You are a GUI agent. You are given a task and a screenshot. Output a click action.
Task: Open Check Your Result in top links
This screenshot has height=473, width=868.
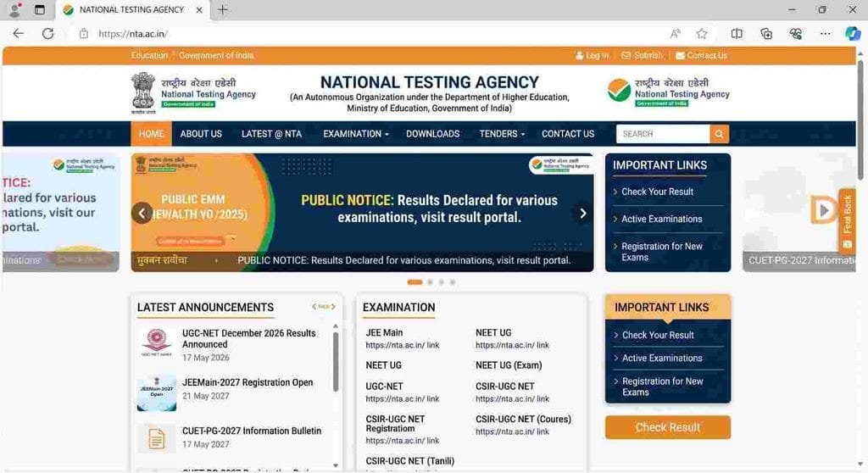[x=657, y=192]
